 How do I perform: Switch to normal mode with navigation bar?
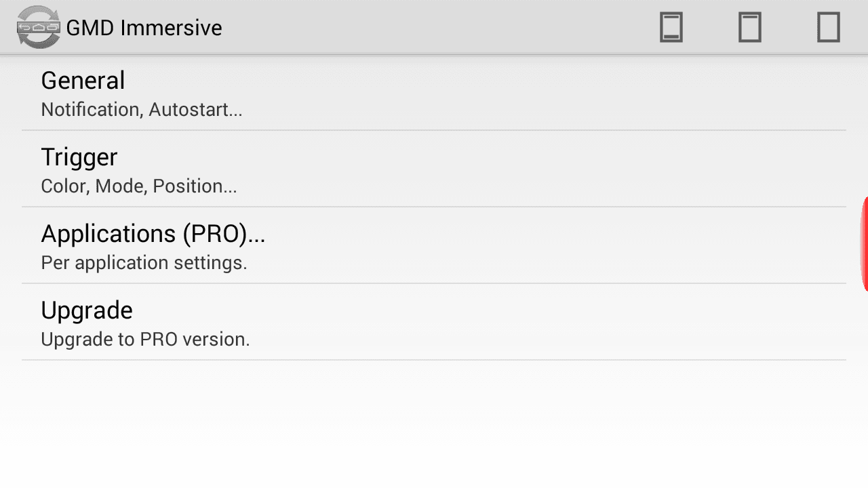(x=671, y=28)
